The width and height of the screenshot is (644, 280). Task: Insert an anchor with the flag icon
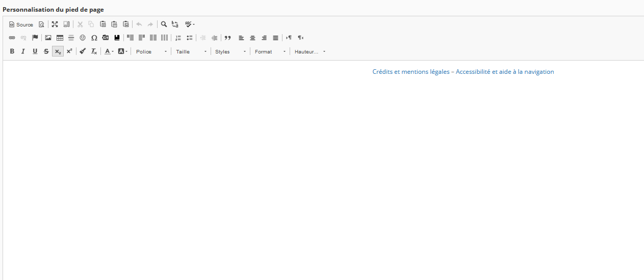click(x=35, y=38)
